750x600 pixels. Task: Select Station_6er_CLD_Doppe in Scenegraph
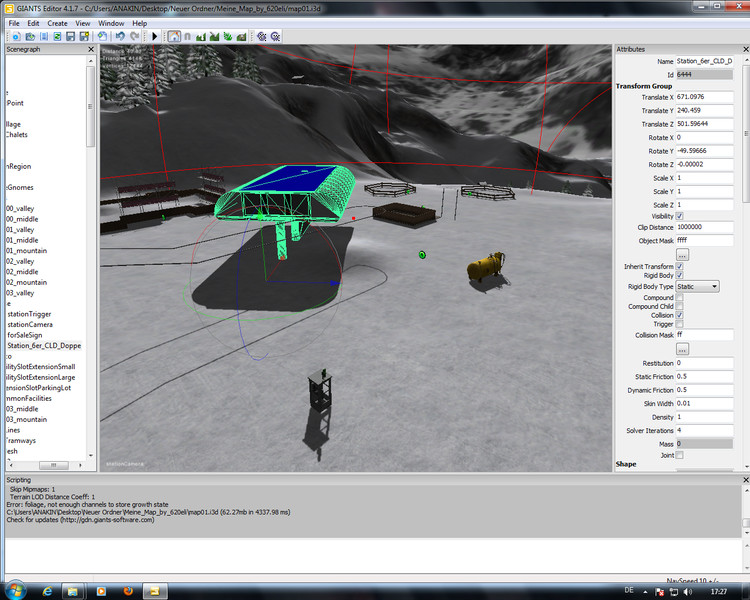point(44,345)
